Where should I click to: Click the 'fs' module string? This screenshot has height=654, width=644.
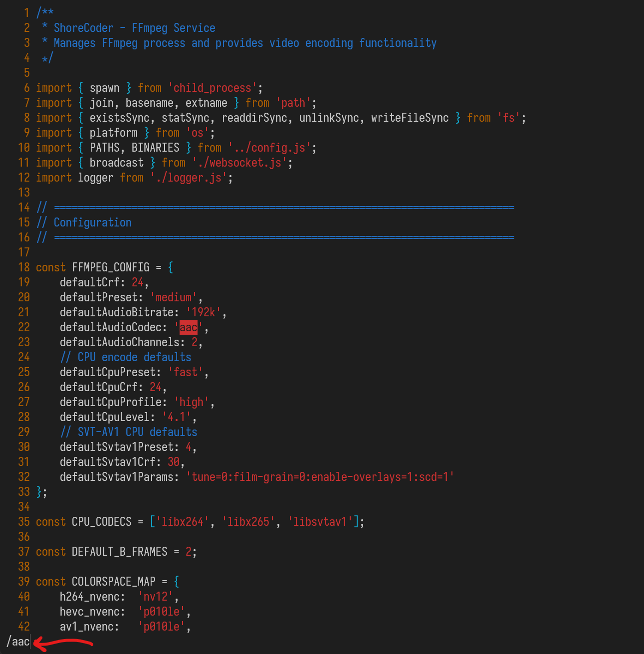click(x=509, y=118)
